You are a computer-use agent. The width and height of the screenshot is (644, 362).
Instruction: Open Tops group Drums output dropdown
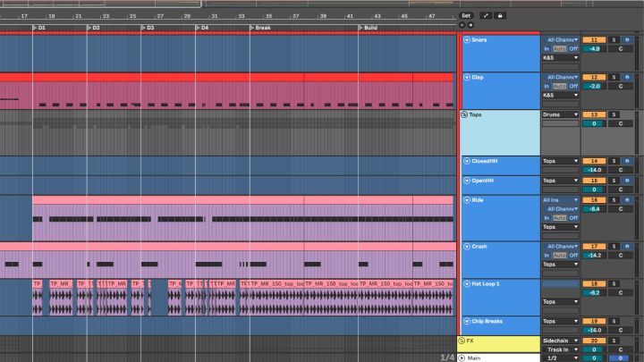coord(561,114)
